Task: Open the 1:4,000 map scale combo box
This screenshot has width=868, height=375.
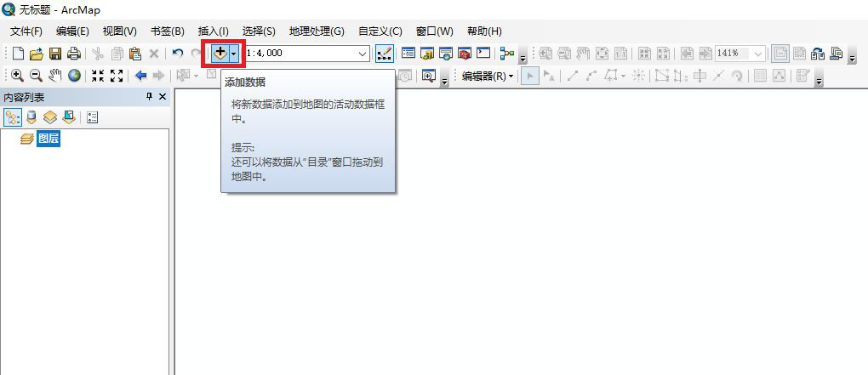Action: tap(307, 54)
